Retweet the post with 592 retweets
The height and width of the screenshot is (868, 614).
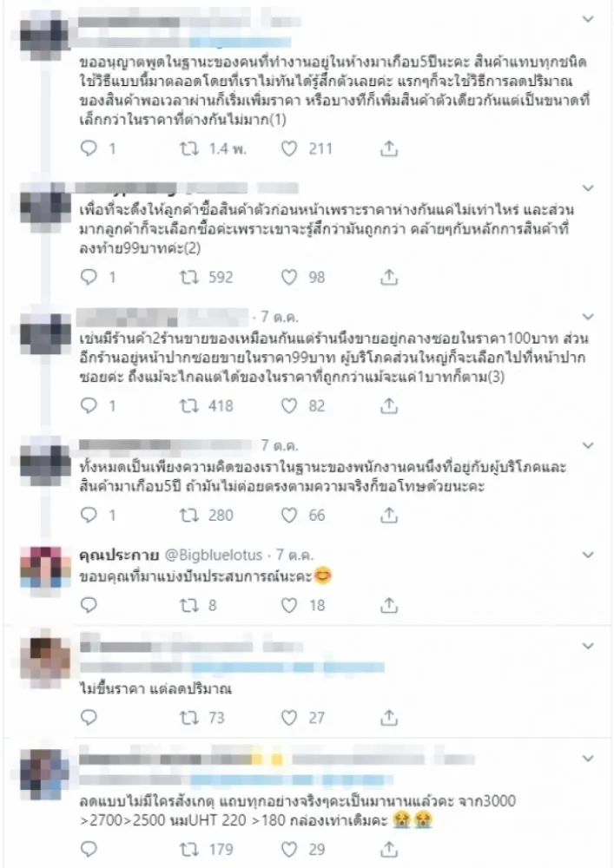point(188,277)
